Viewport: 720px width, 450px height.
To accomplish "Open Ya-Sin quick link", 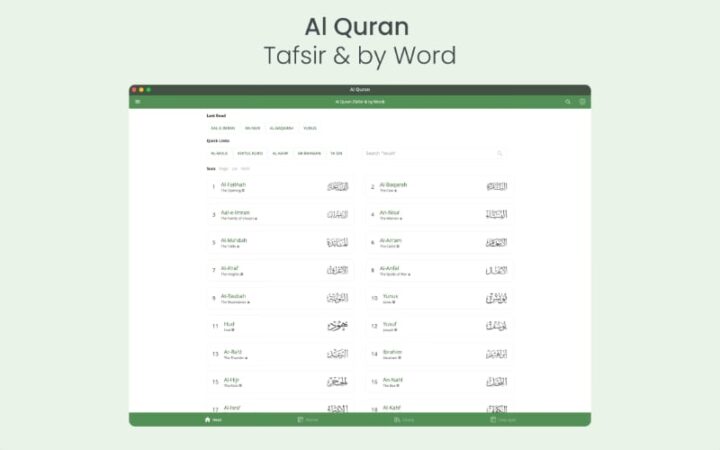I will (x=337, y=153).
